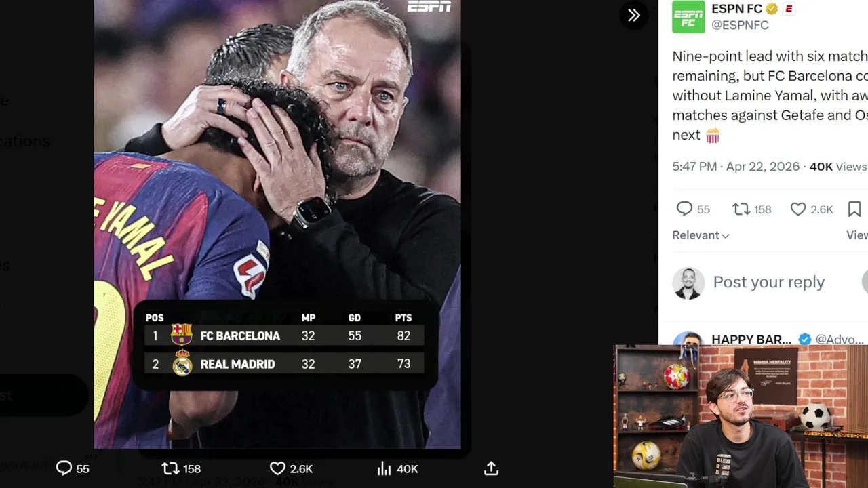
Task: Click the ESPN FC gold verified badge
Action: (772, 9)
